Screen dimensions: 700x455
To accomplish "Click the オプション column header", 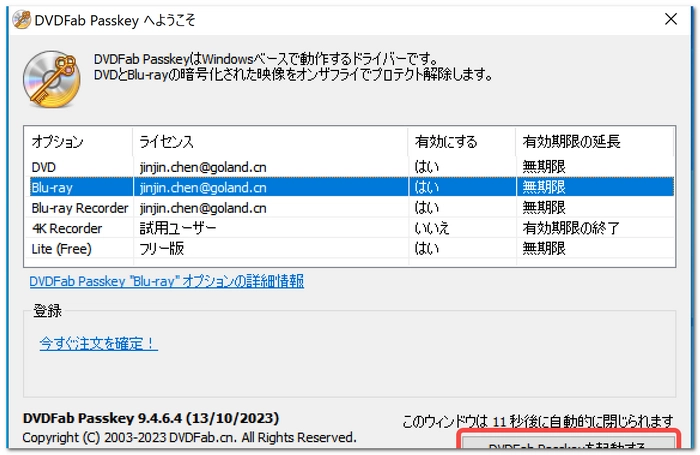I will tap(57, 142).
